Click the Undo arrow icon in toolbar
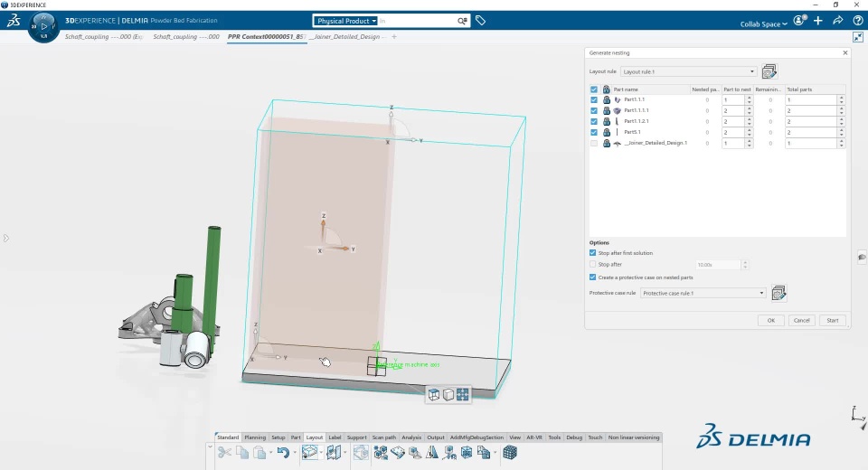This screenshot has width=868, height=470. click(x=283, y=453)
